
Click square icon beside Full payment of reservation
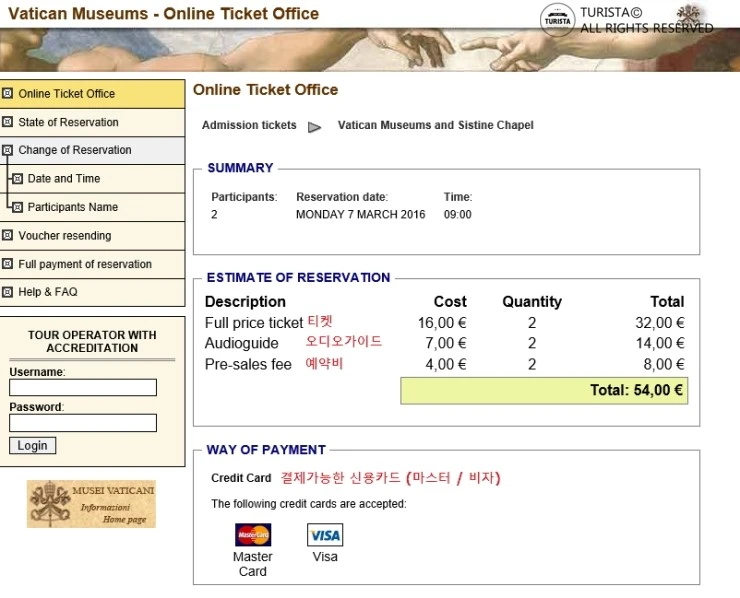tap(7, 264)
